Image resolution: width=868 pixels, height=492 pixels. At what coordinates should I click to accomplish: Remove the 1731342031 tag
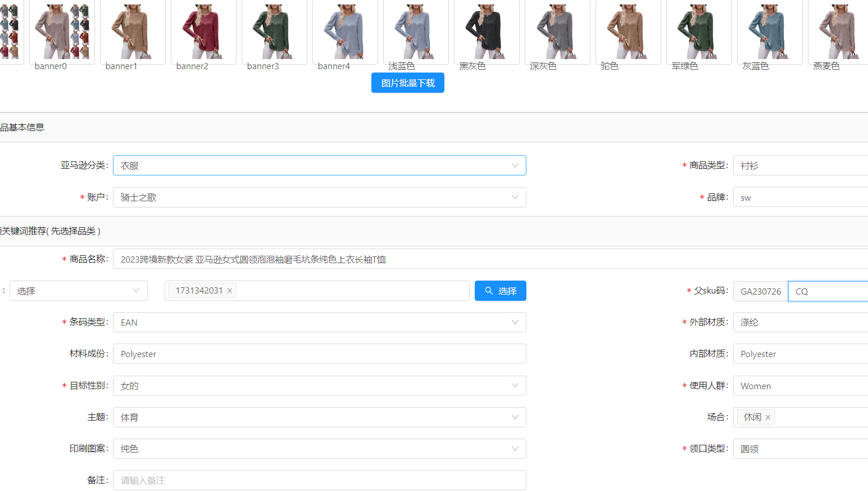pos(230,291)
